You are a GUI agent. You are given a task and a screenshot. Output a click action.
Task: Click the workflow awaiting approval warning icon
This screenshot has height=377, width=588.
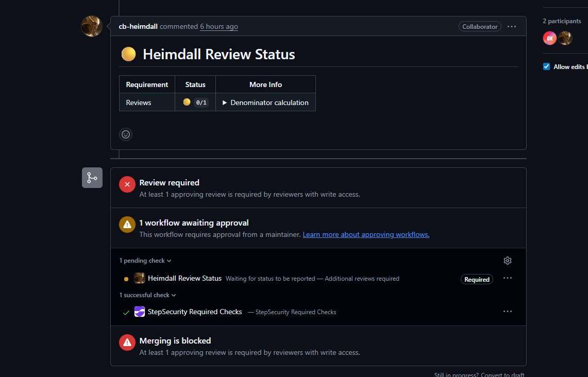pos(127,225)
